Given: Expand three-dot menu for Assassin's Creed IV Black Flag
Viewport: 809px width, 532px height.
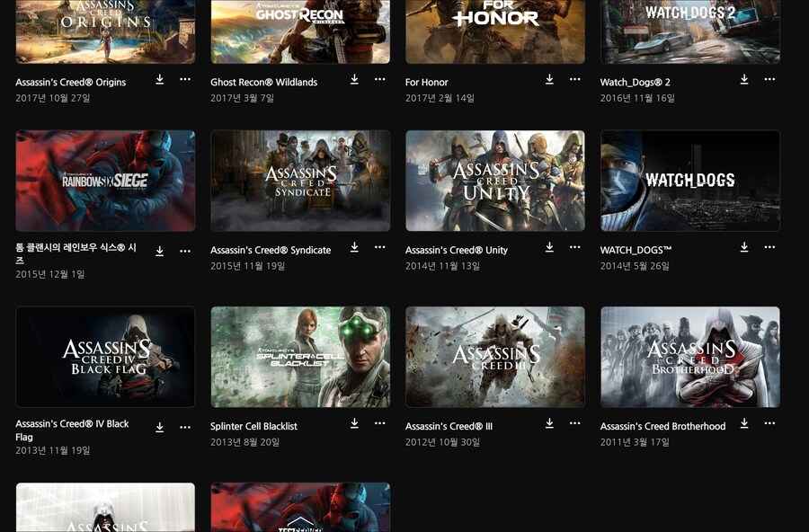Looking at the screenshot, I should click(185, 428).
